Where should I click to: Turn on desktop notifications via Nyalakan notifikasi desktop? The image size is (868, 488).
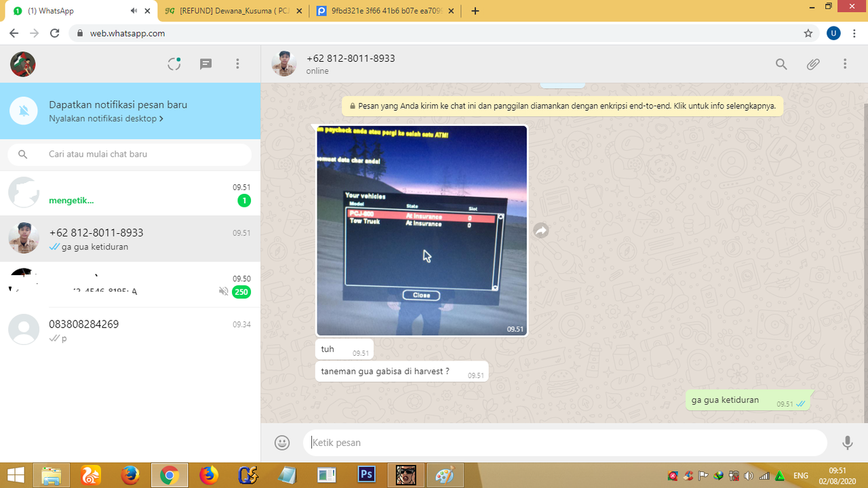click(106, 119)
